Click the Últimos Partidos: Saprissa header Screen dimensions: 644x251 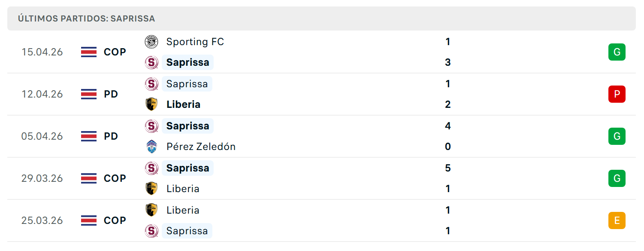tap(86, 18)
